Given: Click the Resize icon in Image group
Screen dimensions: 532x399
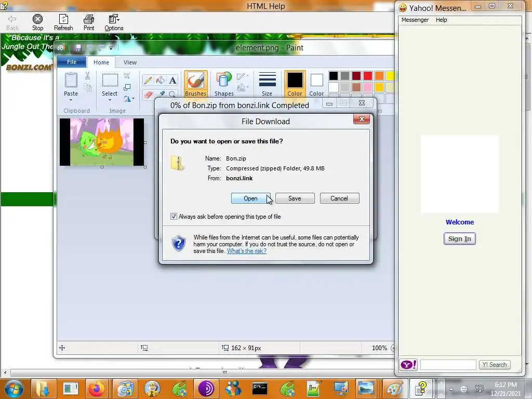Looking at the screenshot, I should pyautogui.click(x=127, y=87).
